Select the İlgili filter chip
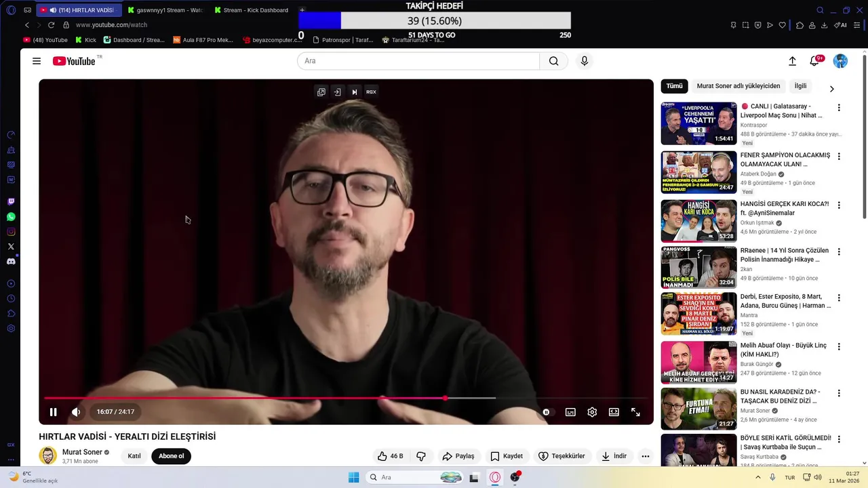Screen dimensions: 868x488 coord(800,86)
